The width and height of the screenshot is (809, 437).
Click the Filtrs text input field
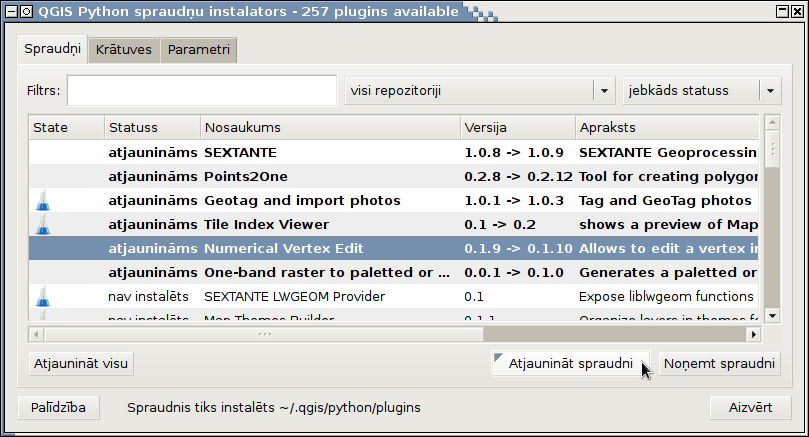pos(202,91)
